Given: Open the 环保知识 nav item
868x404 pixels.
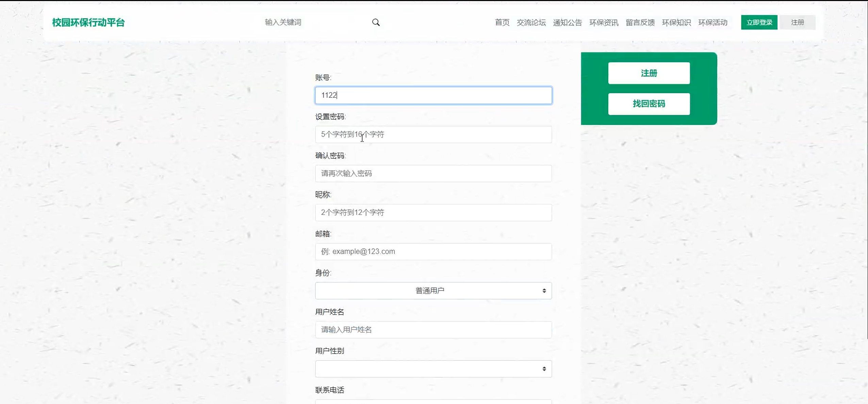Looking at the screenshot, I should click(x=676, y=22).
